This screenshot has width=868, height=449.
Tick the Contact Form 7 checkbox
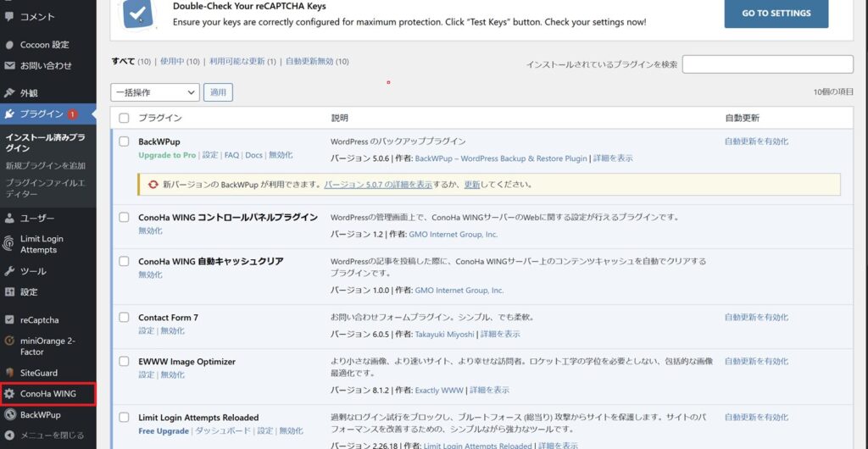point(124,318)
